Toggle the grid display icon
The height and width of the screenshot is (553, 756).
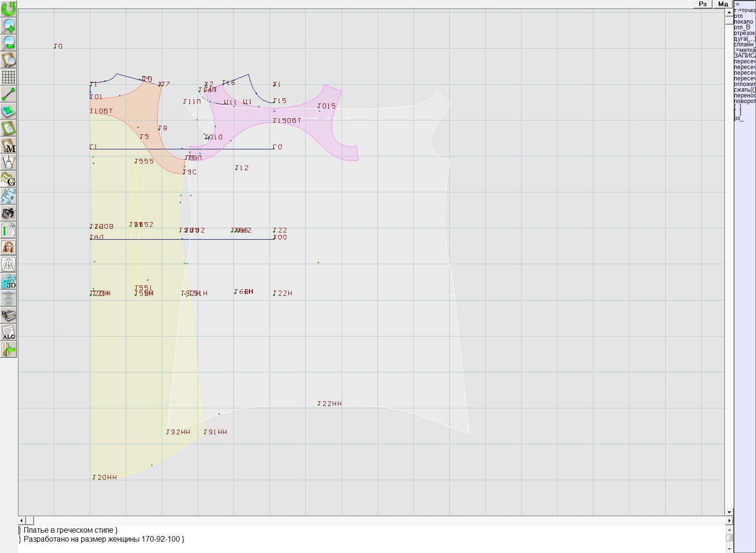coord(9,77)
